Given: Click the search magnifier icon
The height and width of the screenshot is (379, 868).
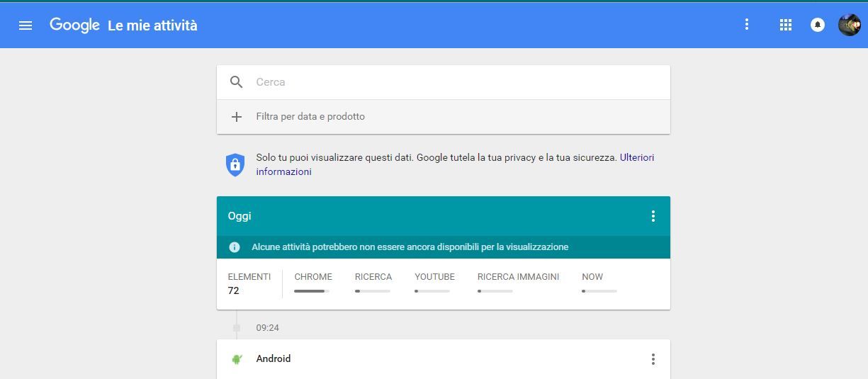Looking at the screenshot, I should click(237, 82).
